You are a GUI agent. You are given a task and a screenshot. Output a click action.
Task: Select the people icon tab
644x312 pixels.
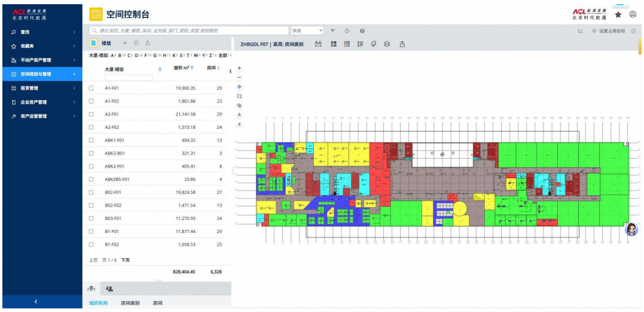(109, 289)
